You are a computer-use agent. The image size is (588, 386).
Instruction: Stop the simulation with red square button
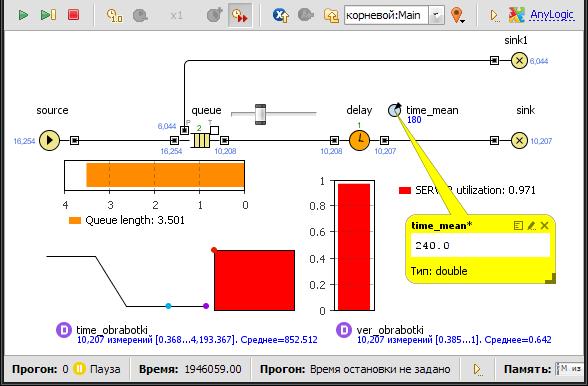point(73,15)
